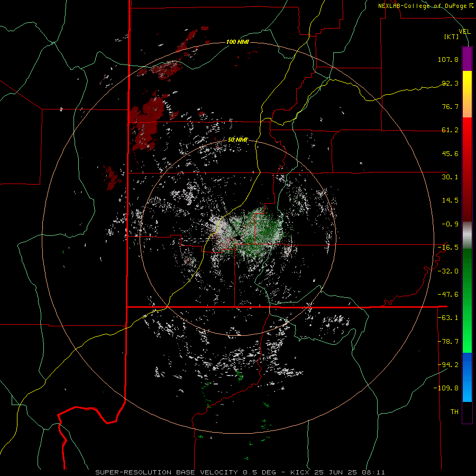Click the Super-Resolution Base Velocity caption
The image size is (476, 476).
[x=240, y=472]
